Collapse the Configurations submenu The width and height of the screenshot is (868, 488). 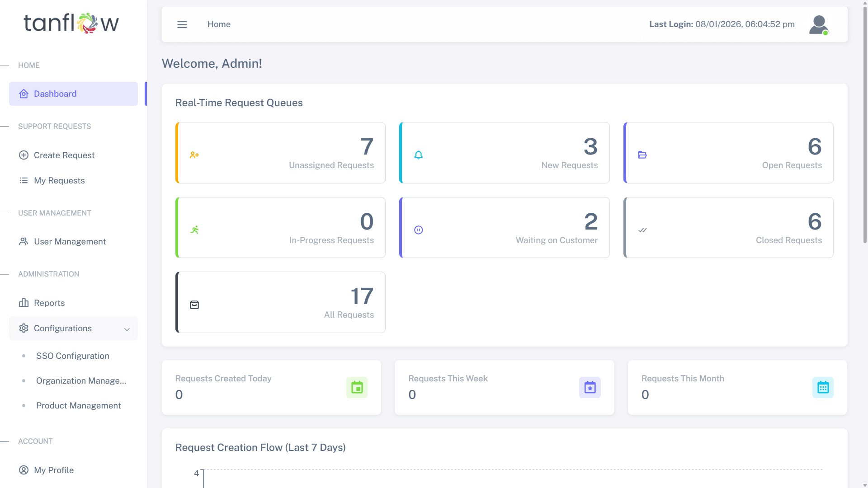(x=127, y=329)
